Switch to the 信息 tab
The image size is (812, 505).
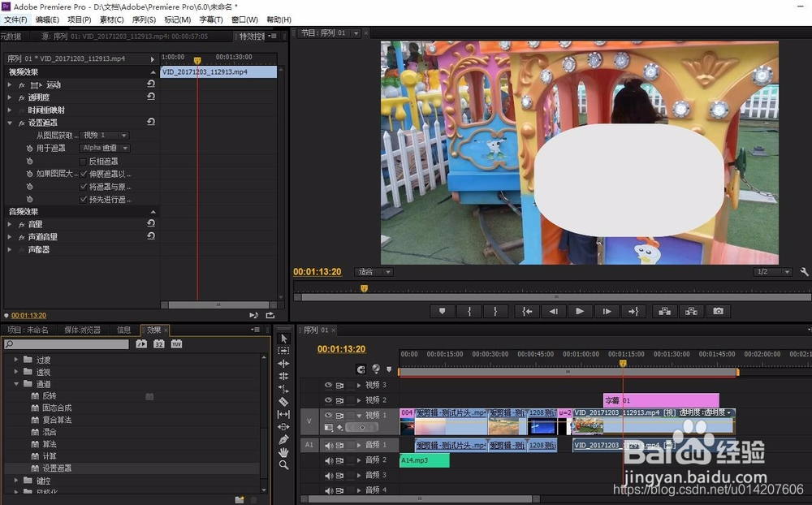click(x=123, y=330)
